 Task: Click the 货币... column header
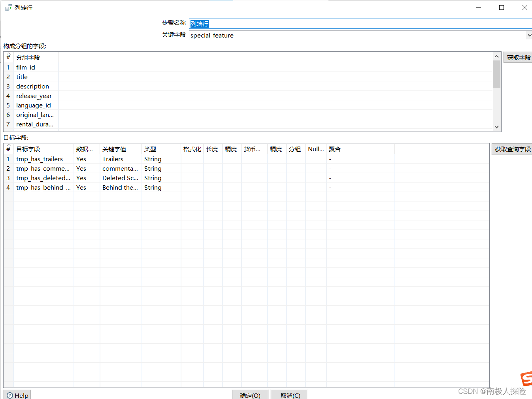pyautogui.click(x=254, y=149)
